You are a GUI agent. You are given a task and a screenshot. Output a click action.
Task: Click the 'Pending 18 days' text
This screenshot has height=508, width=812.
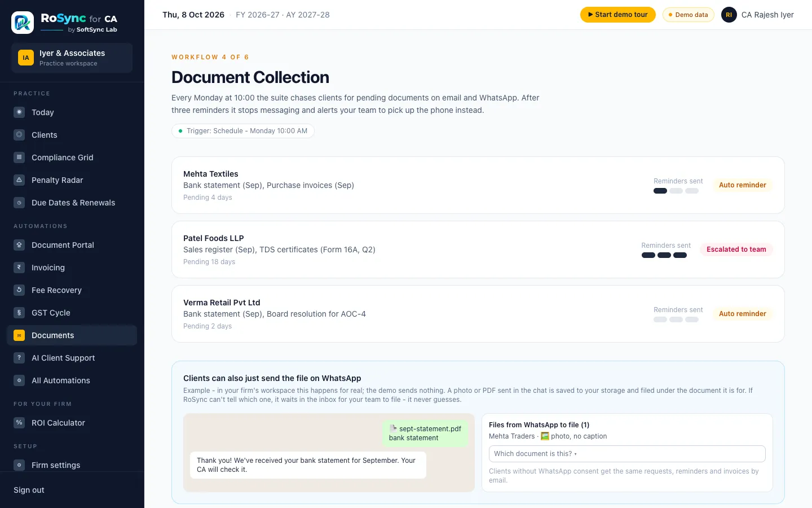click(209, 262)
